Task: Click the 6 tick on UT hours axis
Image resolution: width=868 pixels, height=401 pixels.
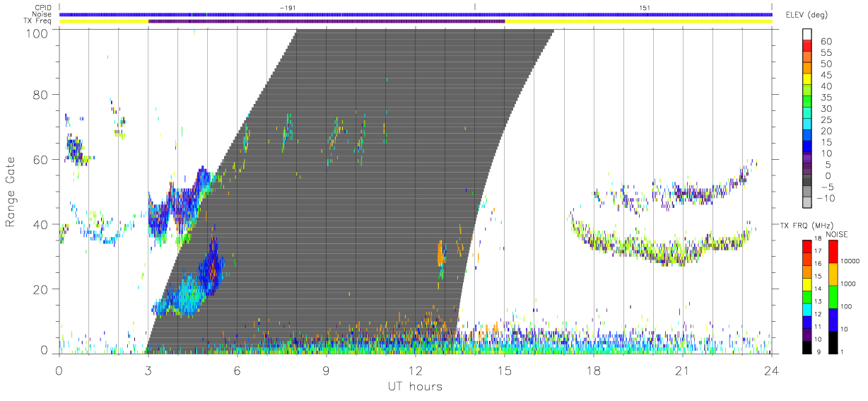Action: click(x=237, y=369)
